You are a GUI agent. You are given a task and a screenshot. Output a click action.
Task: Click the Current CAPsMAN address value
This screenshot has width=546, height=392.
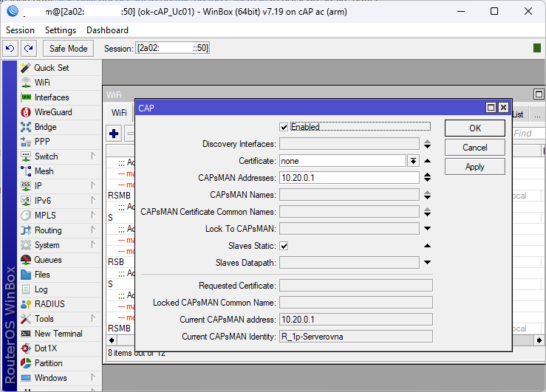(x=356, y=320)
